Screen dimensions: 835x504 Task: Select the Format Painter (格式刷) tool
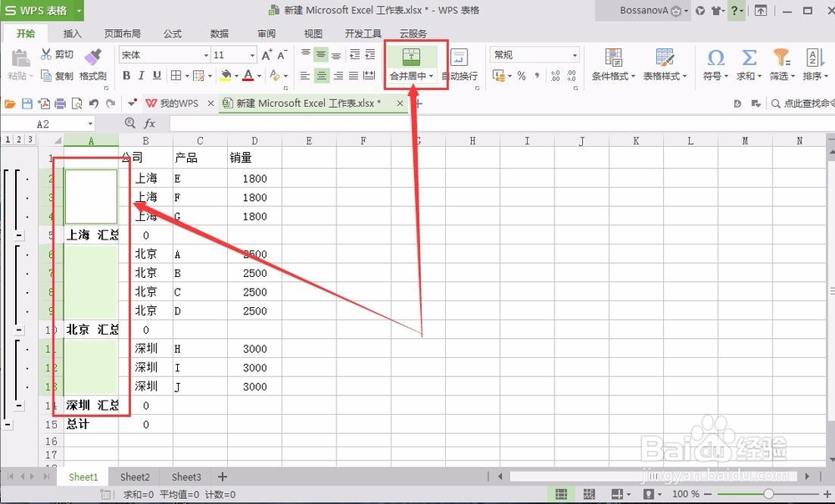tap(93, 65)
